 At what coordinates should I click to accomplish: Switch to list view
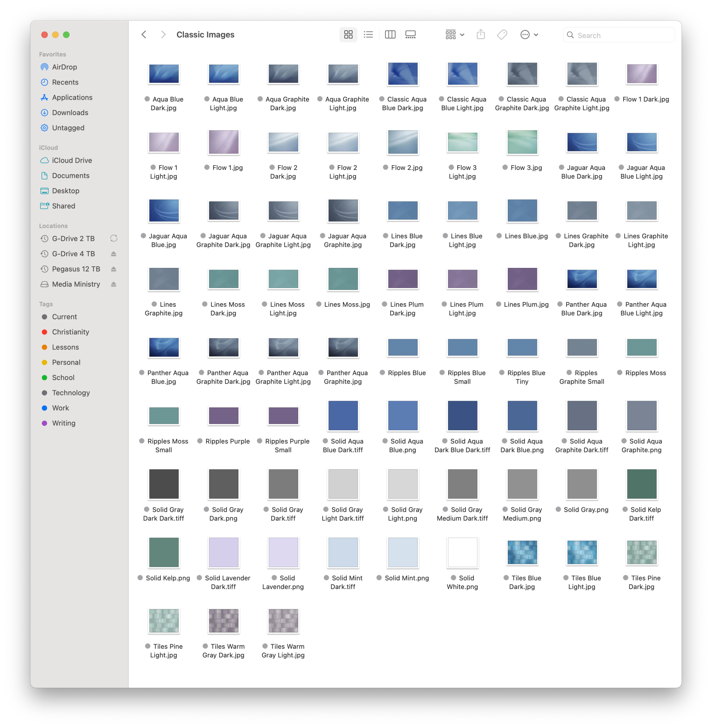pos(368,35)
